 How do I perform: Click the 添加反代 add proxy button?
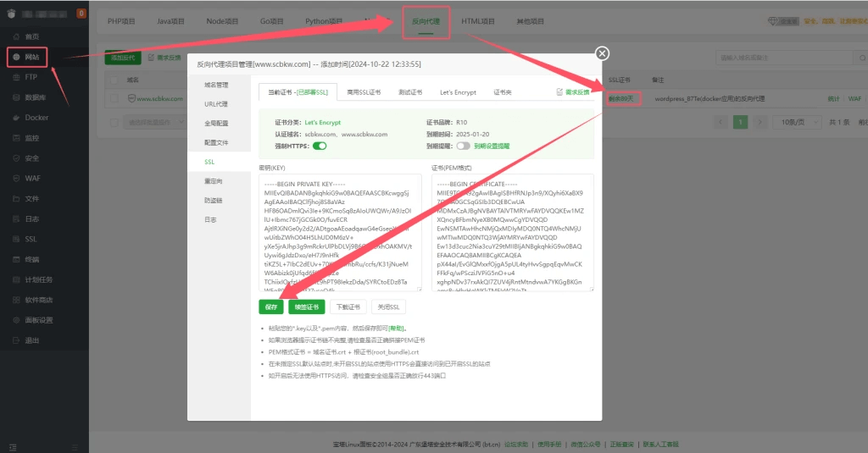[x=123, y=58]
